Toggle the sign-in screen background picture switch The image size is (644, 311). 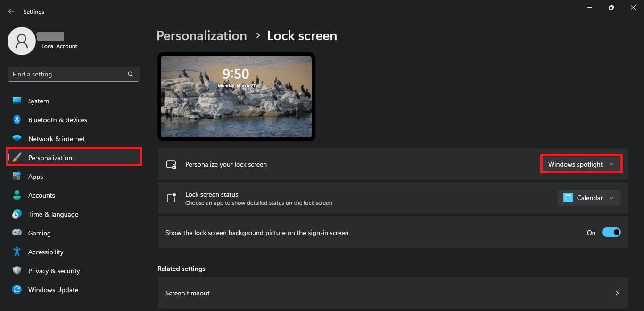611,232
